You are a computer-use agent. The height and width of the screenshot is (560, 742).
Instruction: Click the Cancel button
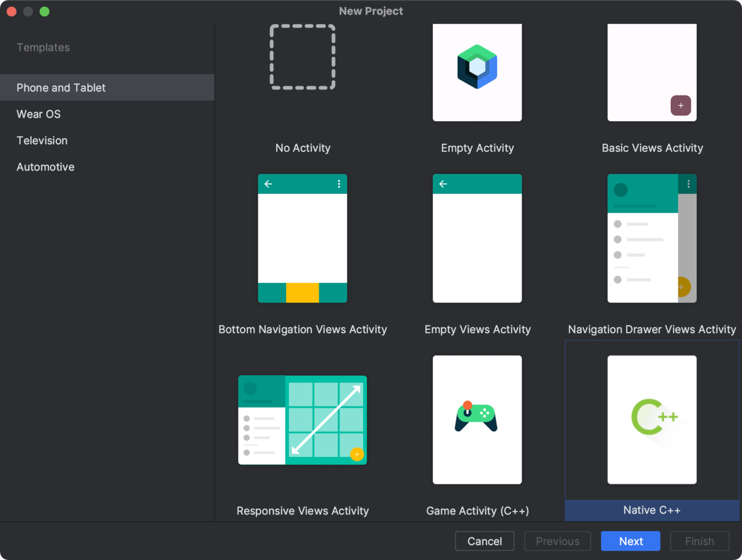tap(485, 541)
